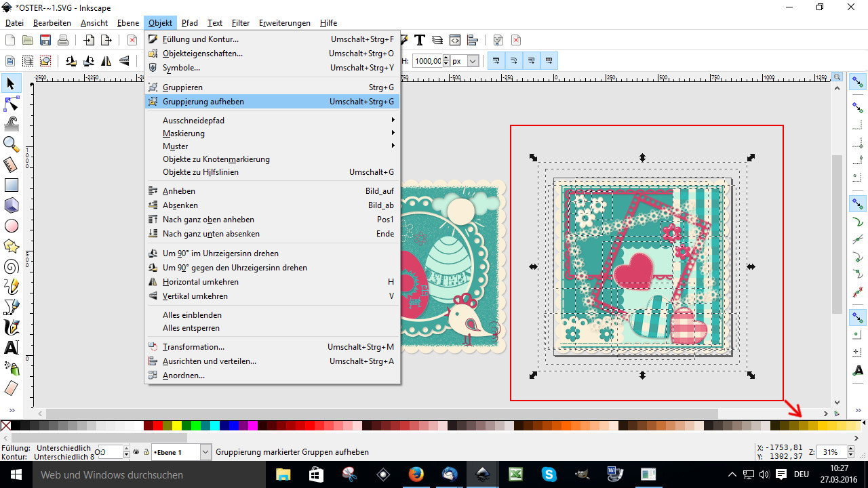868x488 pixels.
Task: Toggle scale stroke width with object
Action: click(x=497, y=61)
